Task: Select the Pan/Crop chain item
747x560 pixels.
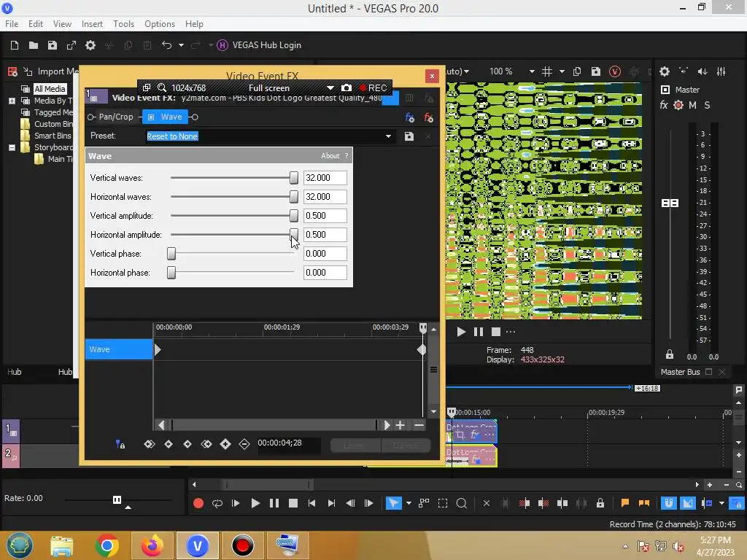Action: click(116, 117)
